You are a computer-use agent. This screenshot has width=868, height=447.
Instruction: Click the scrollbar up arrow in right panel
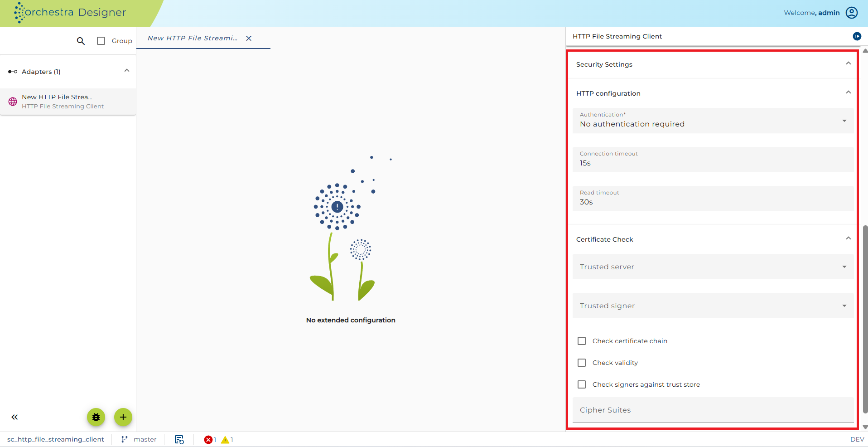click(865, 51)
